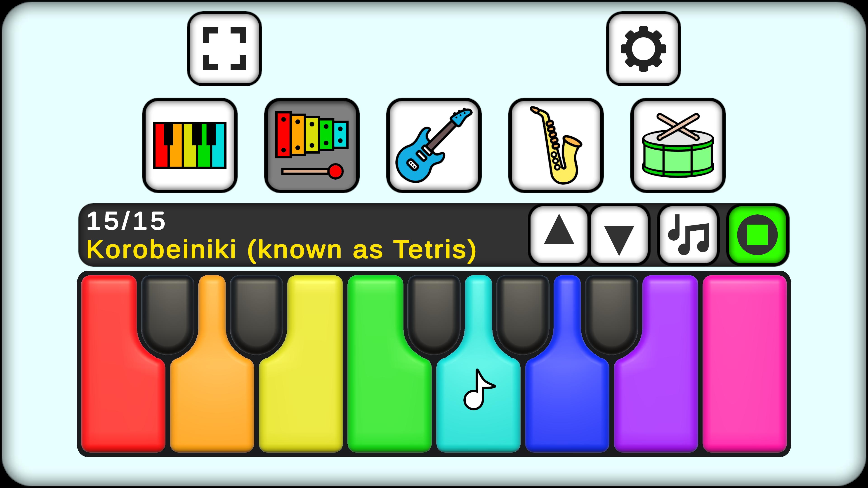The height and width of the screenshot is (488, 868).
Task: Select the xylophone instrument
Action: point(312,145)
